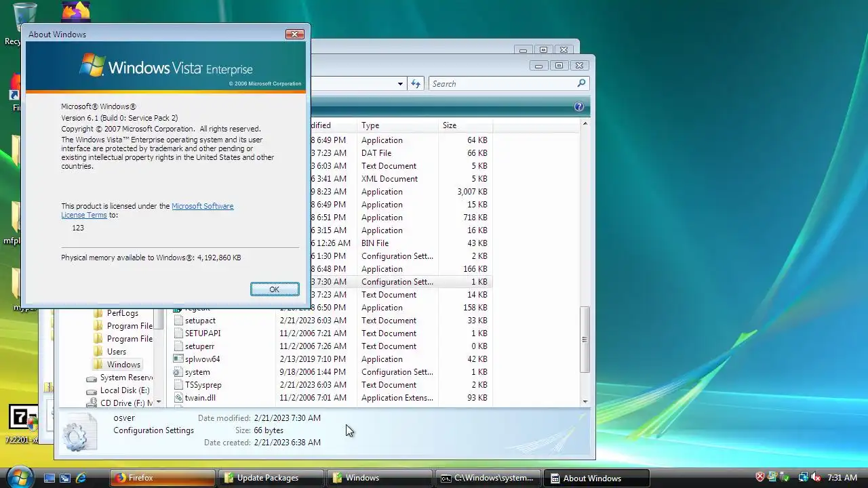Screen dimensions: 868x488
Task: Click the Local Disk (E:) drive icon
Action: click(92, 391)
